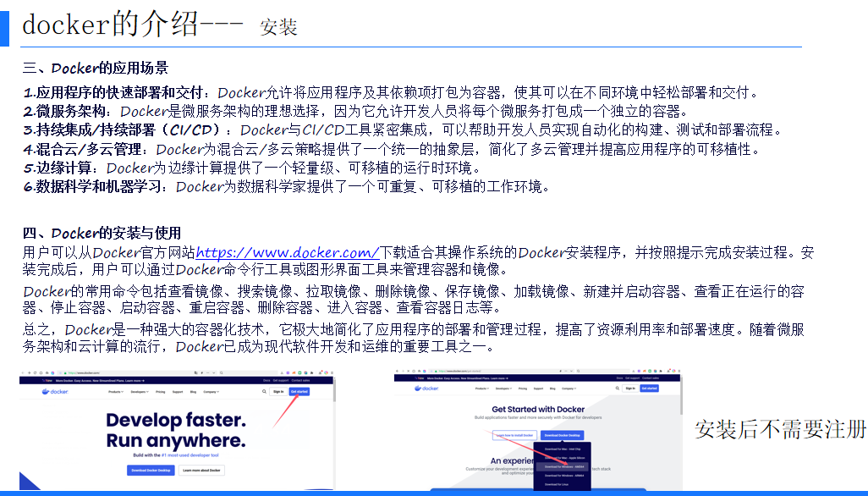Open Support nav item in homepage screenshot
The image size is (868, 496).
tap(178, 391)
